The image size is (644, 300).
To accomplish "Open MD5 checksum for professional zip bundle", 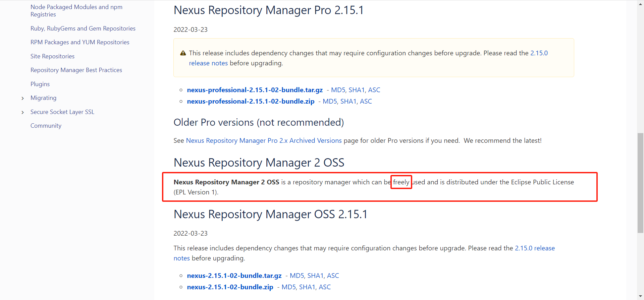I will pyautogui.click(x=330, y=101).
